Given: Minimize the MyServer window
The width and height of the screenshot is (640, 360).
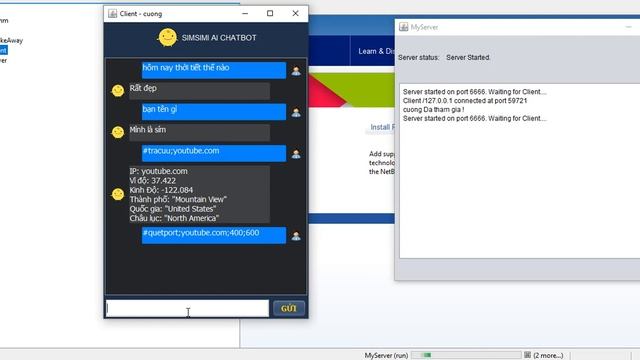Looking at the screenshot, I should (x=629, y=27).
